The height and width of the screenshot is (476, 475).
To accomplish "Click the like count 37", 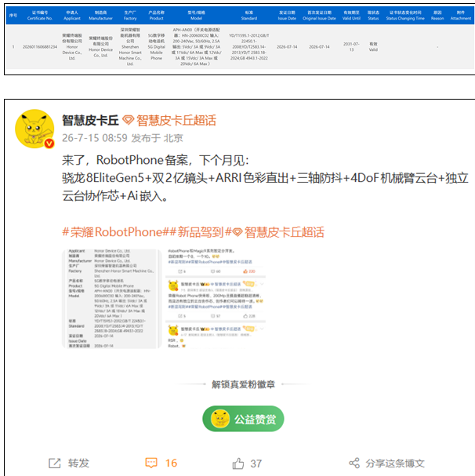I will 256,463.
